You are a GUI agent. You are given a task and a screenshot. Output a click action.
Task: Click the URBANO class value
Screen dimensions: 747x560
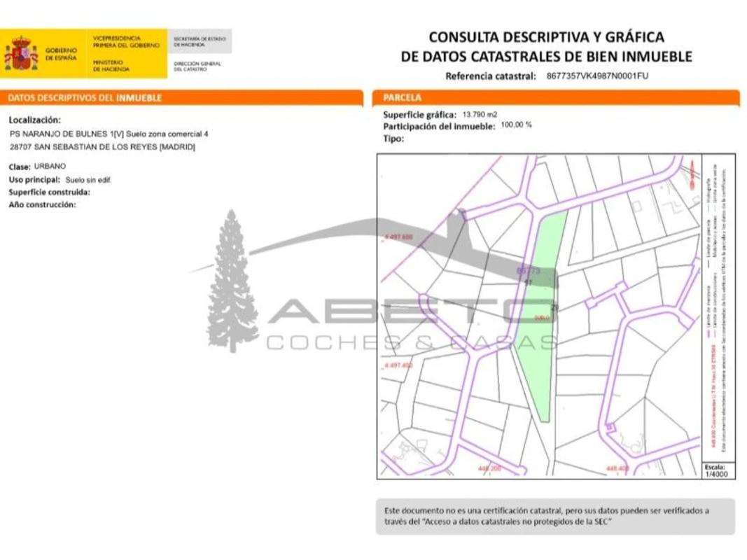[x=50, y=167]
